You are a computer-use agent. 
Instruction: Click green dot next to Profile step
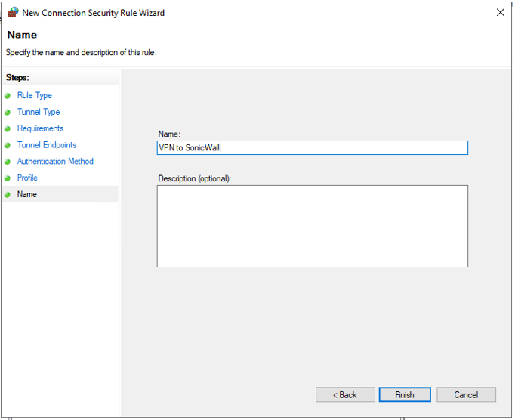[x=8, y=178]
